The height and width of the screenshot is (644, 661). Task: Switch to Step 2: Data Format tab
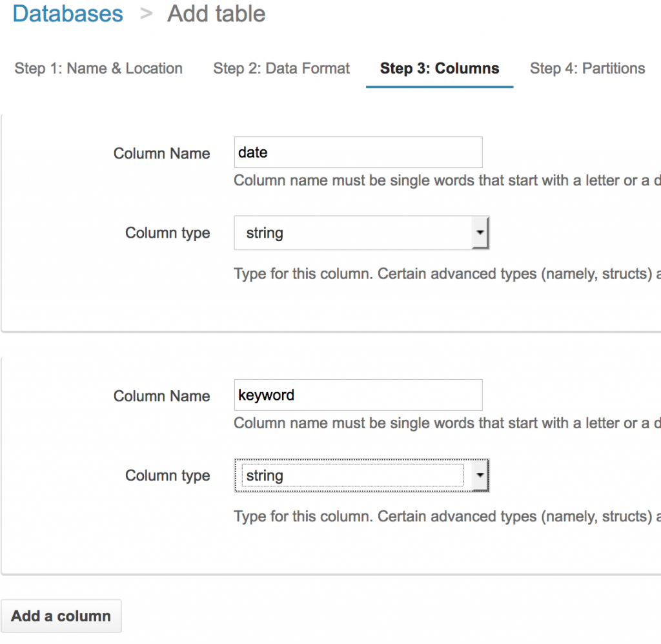click(281, 68)
